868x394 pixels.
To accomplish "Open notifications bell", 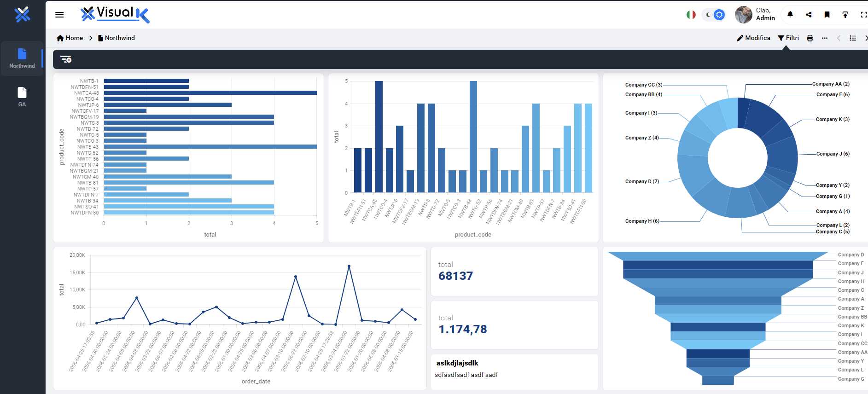I will coord(790,15).
